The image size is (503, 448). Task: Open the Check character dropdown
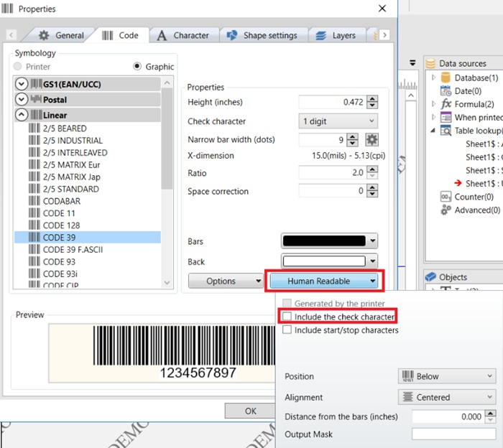point(338,121)
